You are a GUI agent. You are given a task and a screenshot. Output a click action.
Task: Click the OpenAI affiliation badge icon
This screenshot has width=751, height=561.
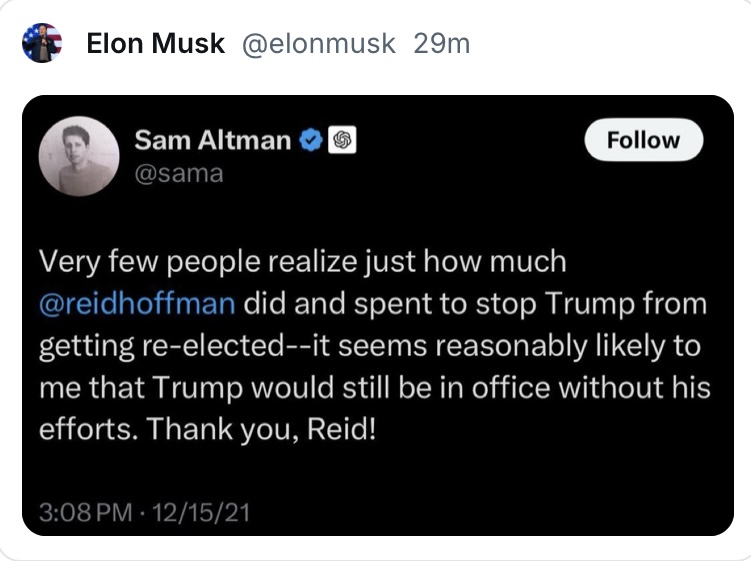click(x=340, y=141)
